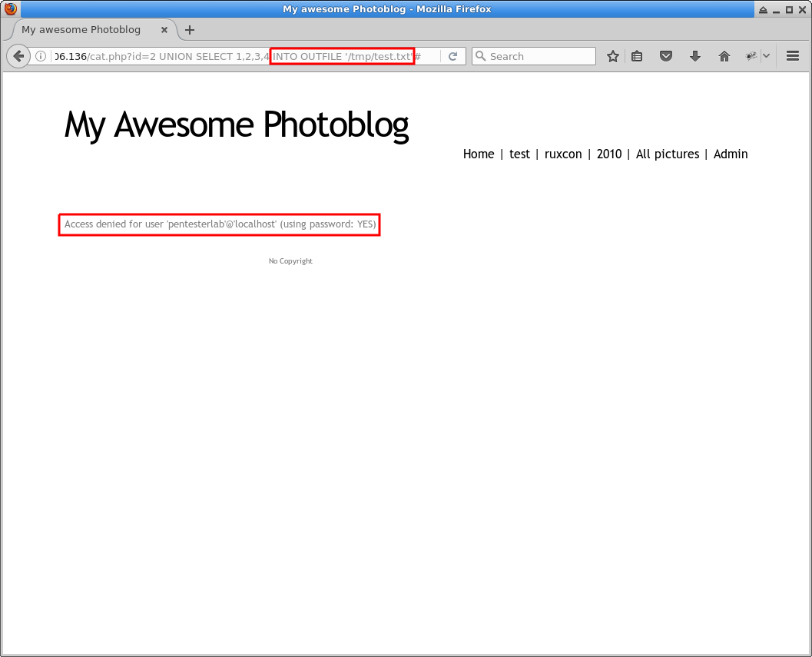Bookmark this page with the star icon
This screenshot has height=657, width=812.
[612, 56]
